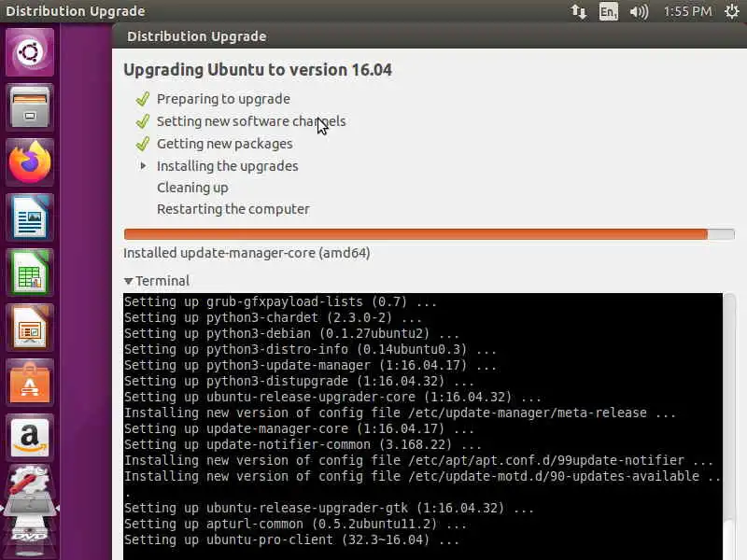Click arrow beside 'Installing the upgrades'
747x560 pixels.
click(143, 166)
